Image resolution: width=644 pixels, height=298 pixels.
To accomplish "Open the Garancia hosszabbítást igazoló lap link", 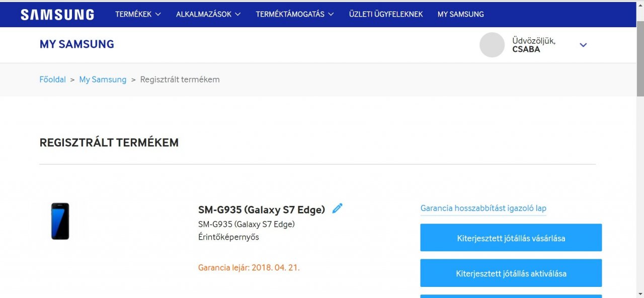I will pyautogui.click(x=483, y=208).
